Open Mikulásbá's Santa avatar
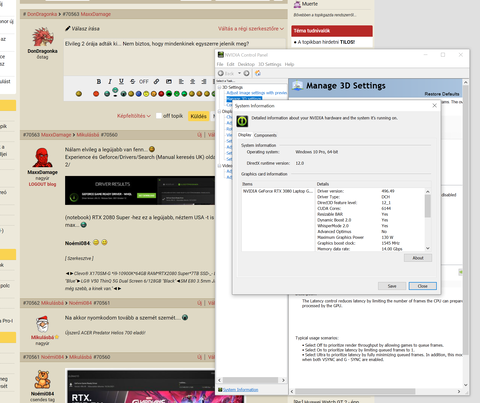This screenshot has height=403, width=480. 42,324
